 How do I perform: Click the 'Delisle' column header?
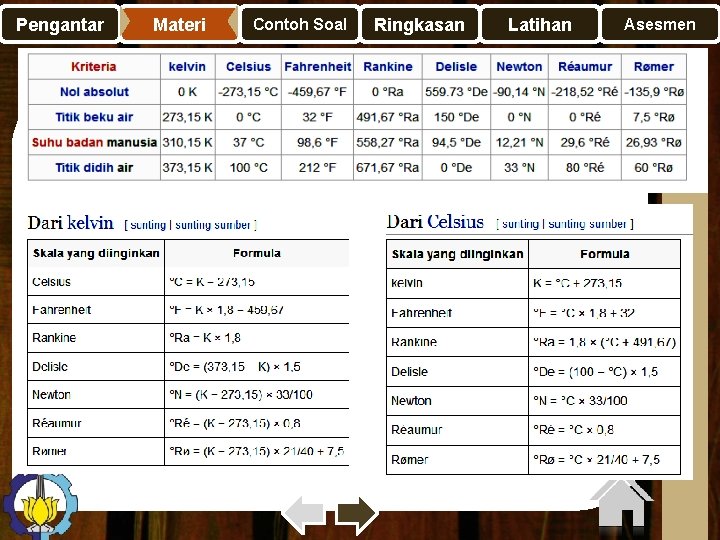456,67
